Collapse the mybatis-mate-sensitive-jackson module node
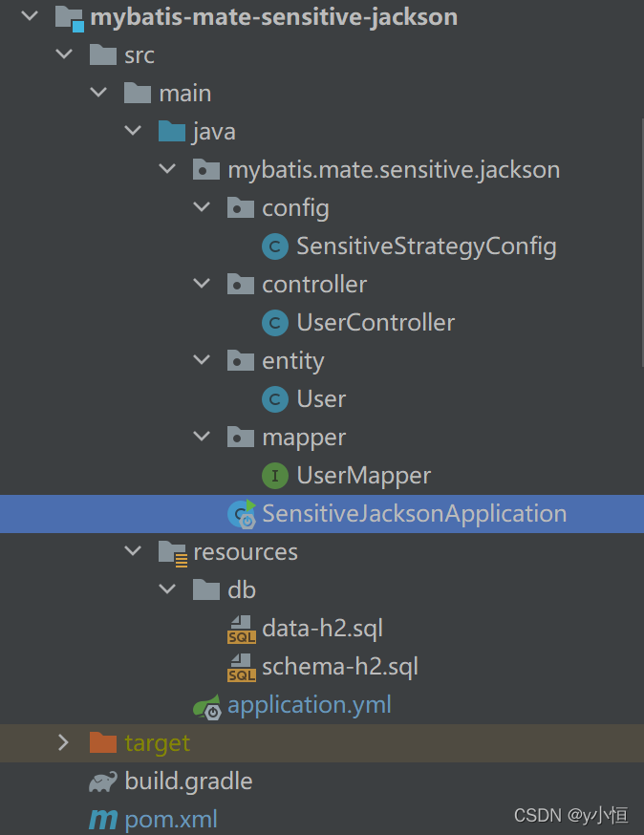The width and height of the screenshot is (644, 835). point(30,16)
